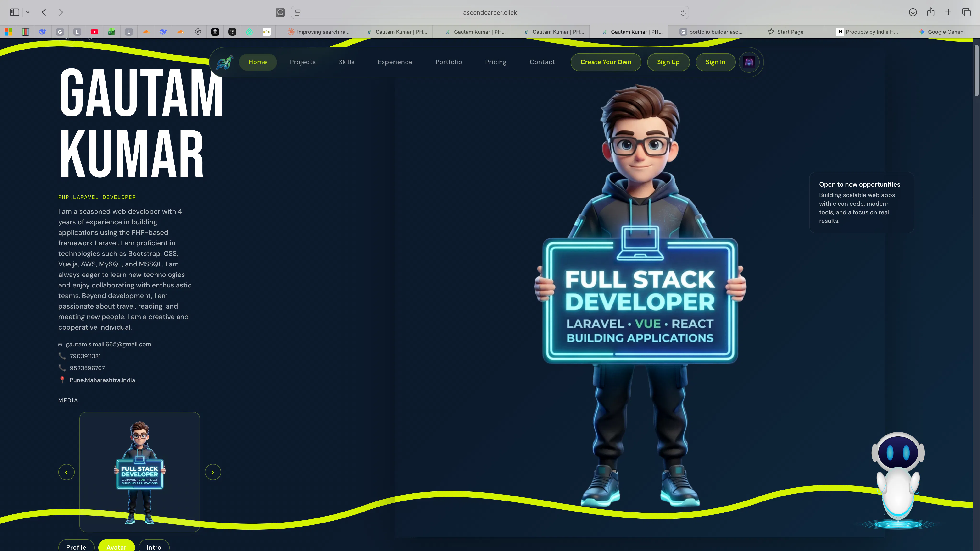Click the MEDIA section heading
This screenshot has height=551, width=980.
pos(68,400)
